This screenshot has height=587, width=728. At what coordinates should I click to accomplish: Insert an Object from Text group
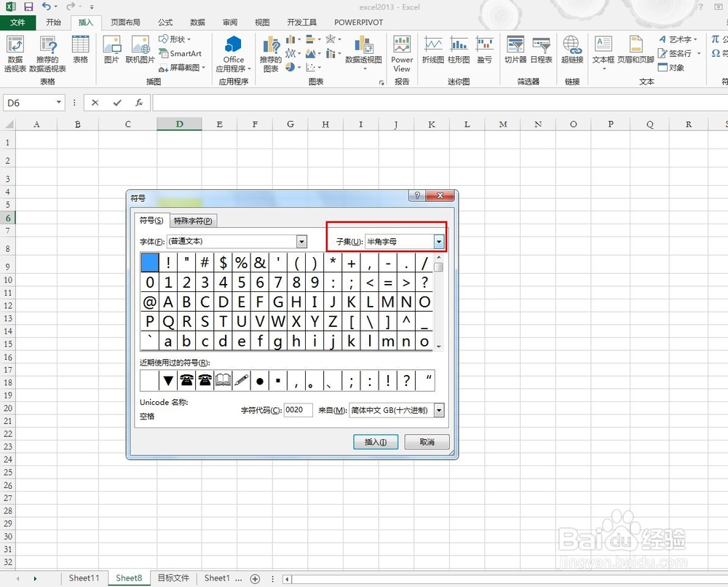point(671,68)
